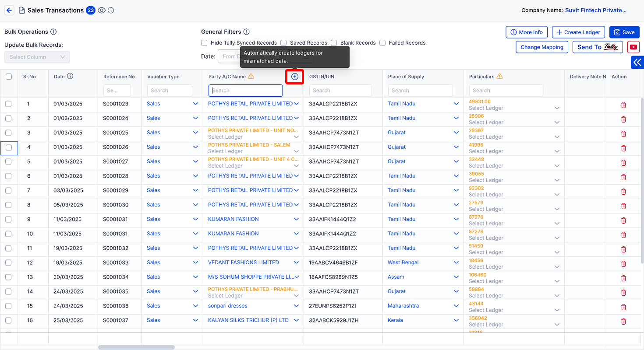Select all rows with header checkbox
Viewport: 644px width, 350px height.
pos(9,77)
